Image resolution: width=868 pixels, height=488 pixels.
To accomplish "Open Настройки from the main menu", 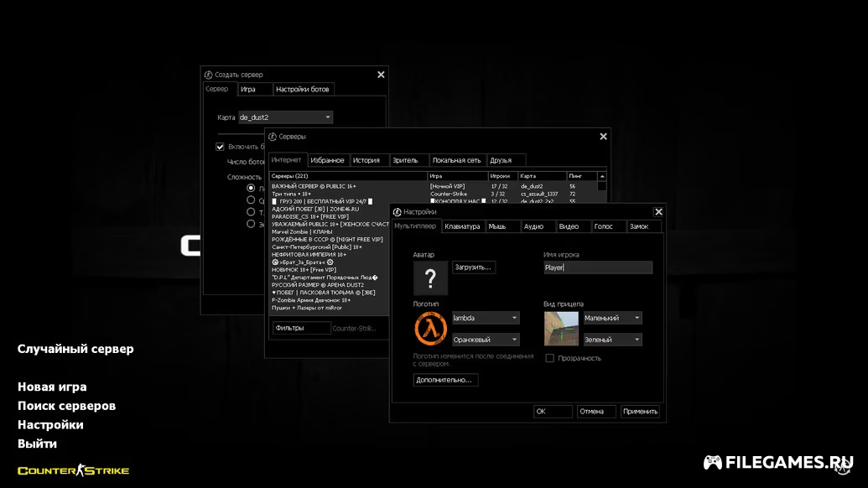I will pos(50,425).
